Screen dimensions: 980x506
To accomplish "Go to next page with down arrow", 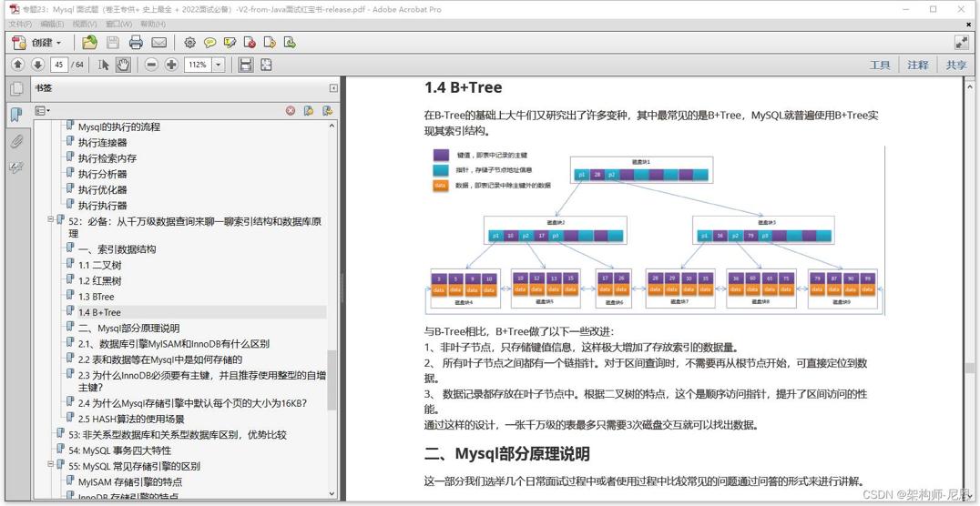I will (x=37, y=65).
